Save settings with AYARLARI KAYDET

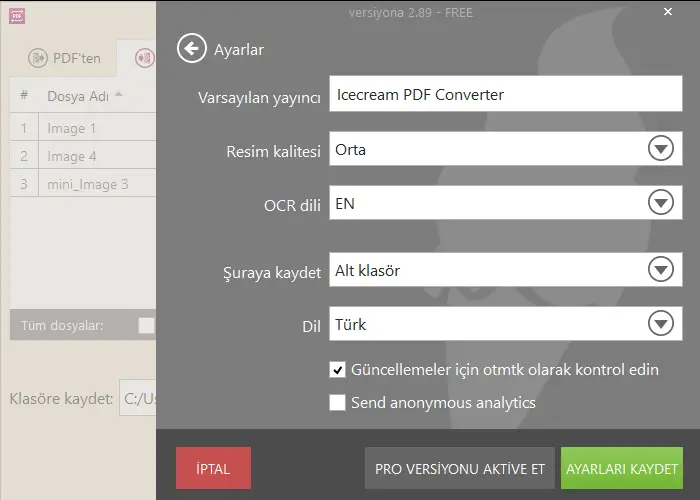pyautogui.click(x=622, y=468)
